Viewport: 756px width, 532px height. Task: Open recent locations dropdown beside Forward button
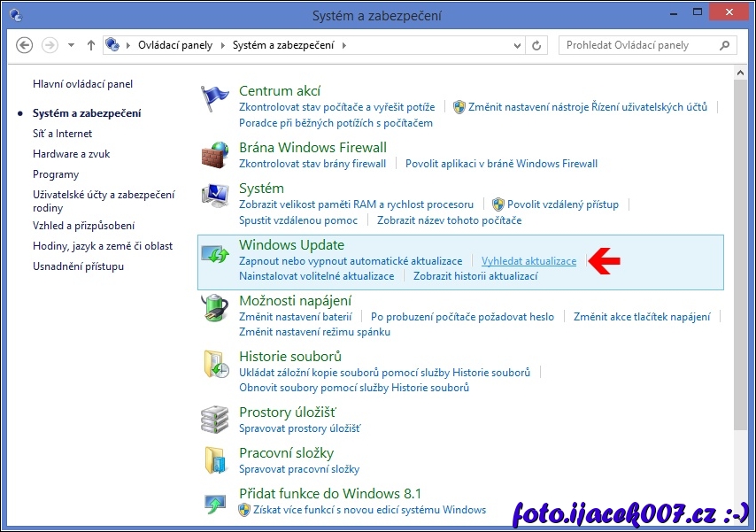click(71, 45)
